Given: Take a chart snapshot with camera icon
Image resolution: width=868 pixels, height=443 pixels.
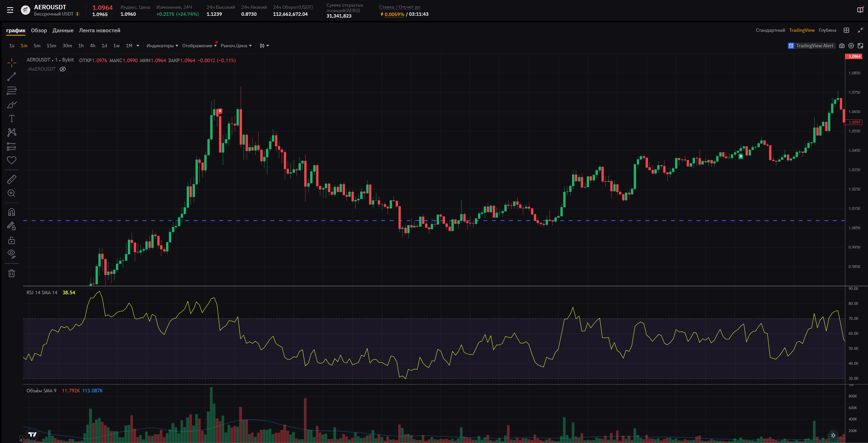Looking at the screenshot, I should click(x=841, y=46).
